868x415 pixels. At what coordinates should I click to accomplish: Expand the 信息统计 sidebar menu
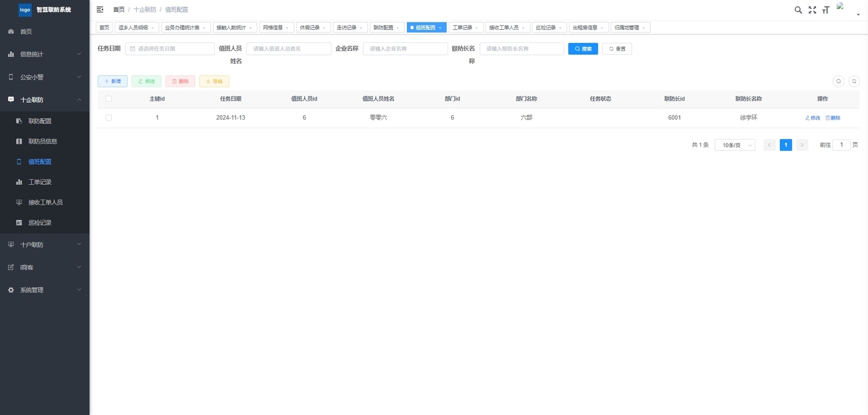(45, 54)
